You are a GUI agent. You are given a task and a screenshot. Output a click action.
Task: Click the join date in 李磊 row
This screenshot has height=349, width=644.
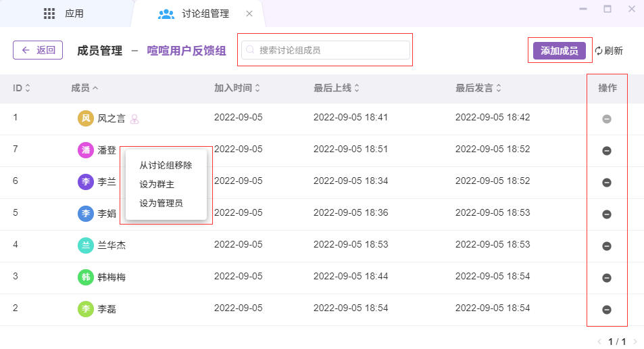pyautogui.click(x=239, y=308)
